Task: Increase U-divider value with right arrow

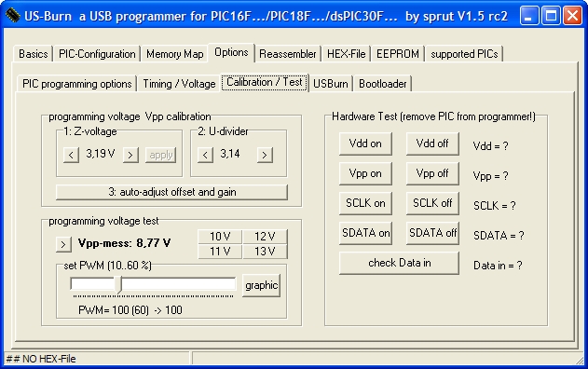Action: [265, 155]
